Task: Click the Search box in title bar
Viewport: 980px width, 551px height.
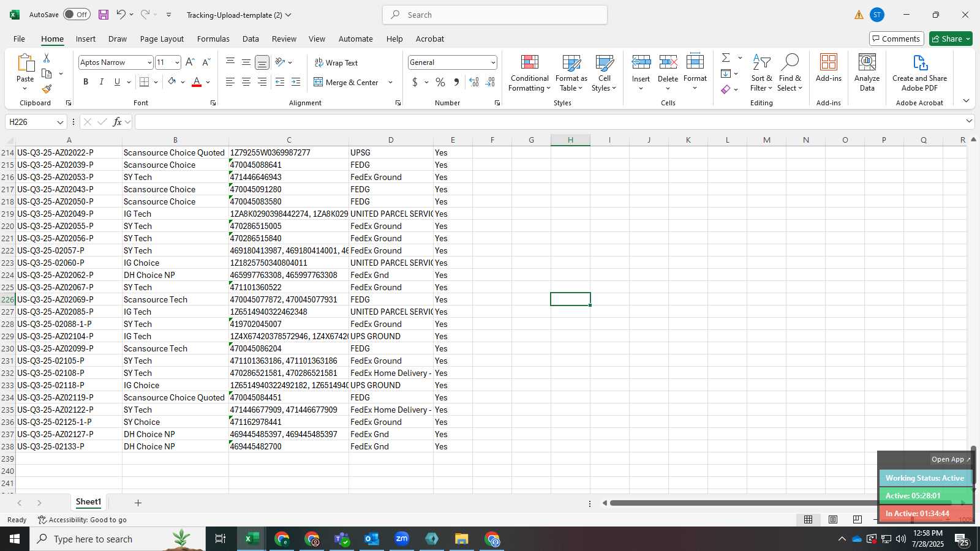Action: pos(495,15)
